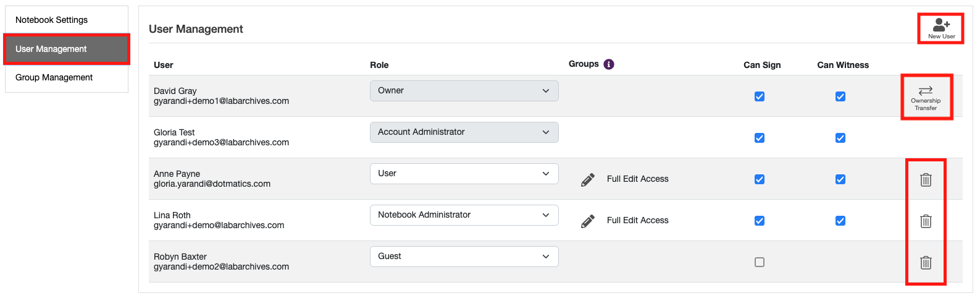Open the role dropdown for Anne Payne
The height and width of the screenshot is (298, 980).
[x=464, y=174]
